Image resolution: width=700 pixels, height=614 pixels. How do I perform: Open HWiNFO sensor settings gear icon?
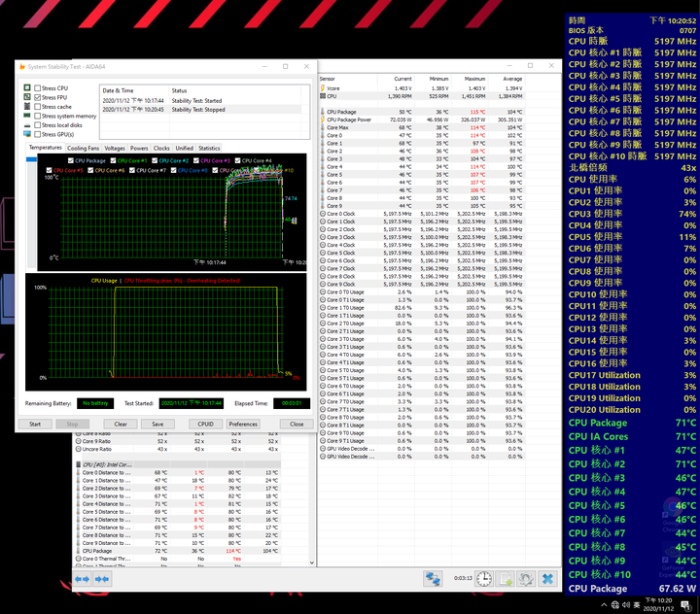[526, 579]
